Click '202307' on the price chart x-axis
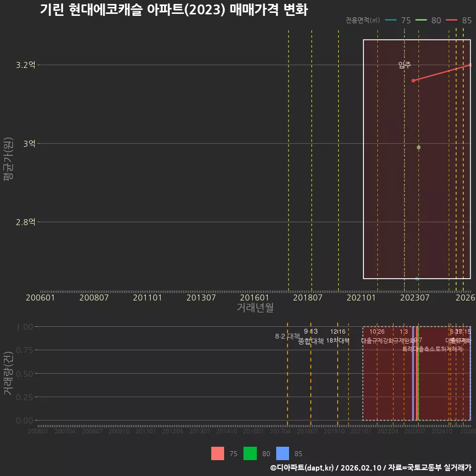Viewport: 476px width, 476px height. (x=415, y=297)
